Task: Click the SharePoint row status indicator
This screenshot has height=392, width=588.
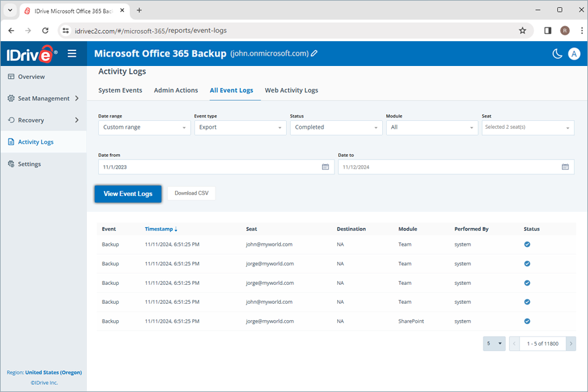Action: tap(527, 321)
